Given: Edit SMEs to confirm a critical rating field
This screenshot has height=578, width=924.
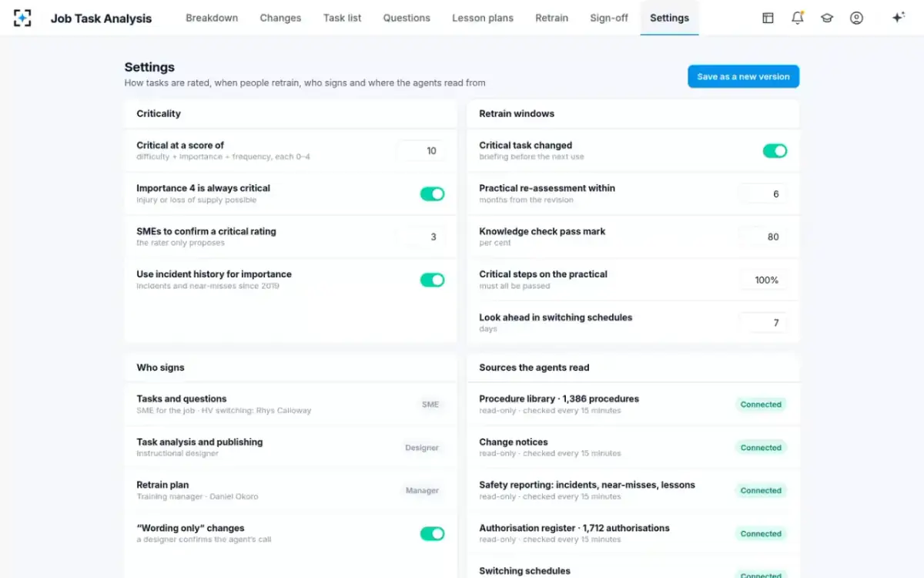Looking at the screenshot, I should (x=420, y=237).
